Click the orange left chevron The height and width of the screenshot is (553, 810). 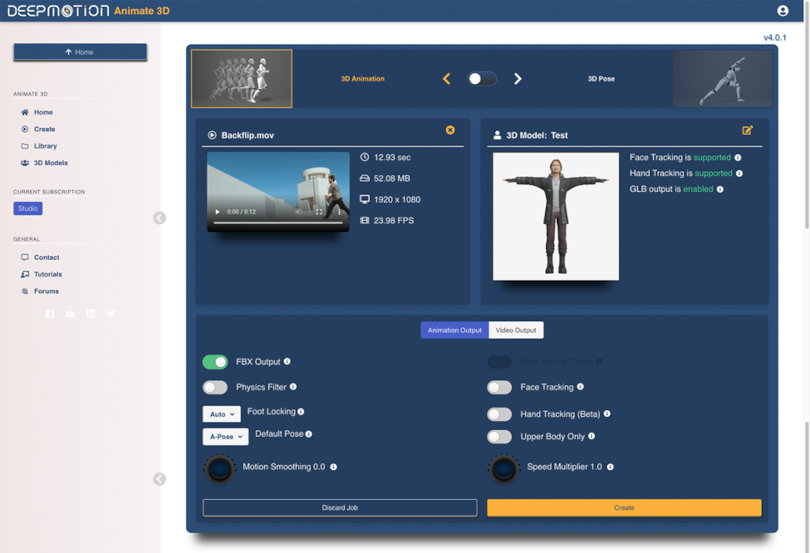(447, 79)
